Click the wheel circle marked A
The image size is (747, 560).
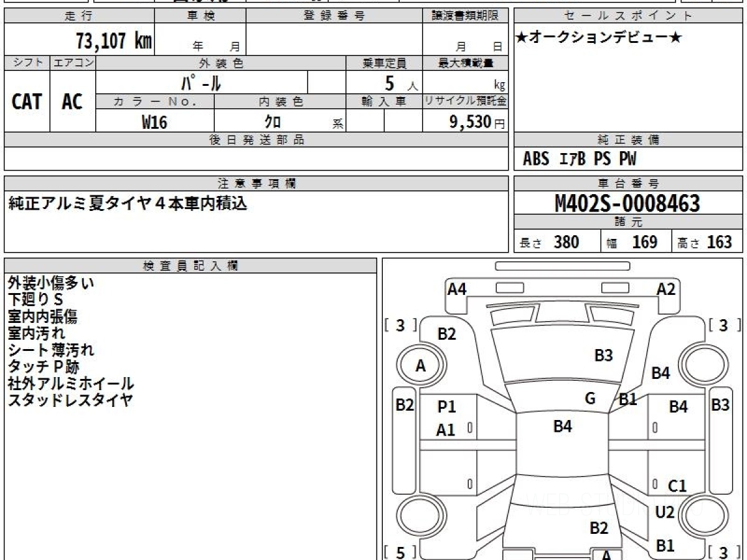420,366
